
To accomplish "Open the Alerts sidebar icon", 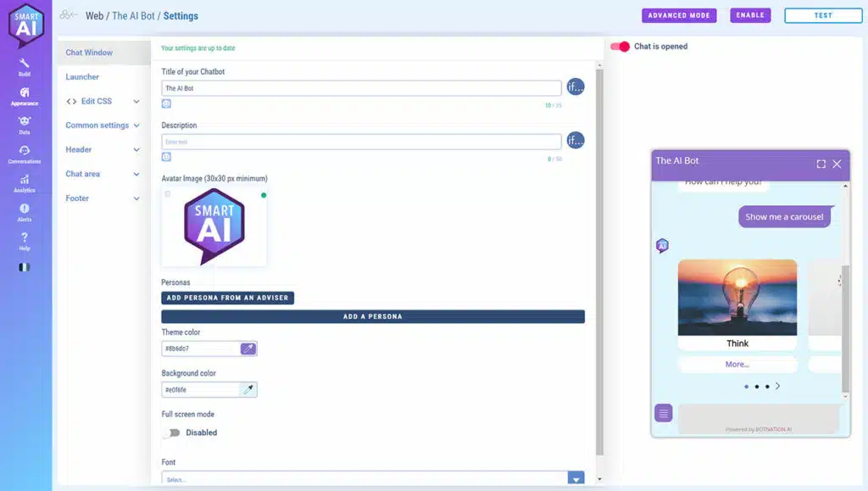I will pos(25,211).
